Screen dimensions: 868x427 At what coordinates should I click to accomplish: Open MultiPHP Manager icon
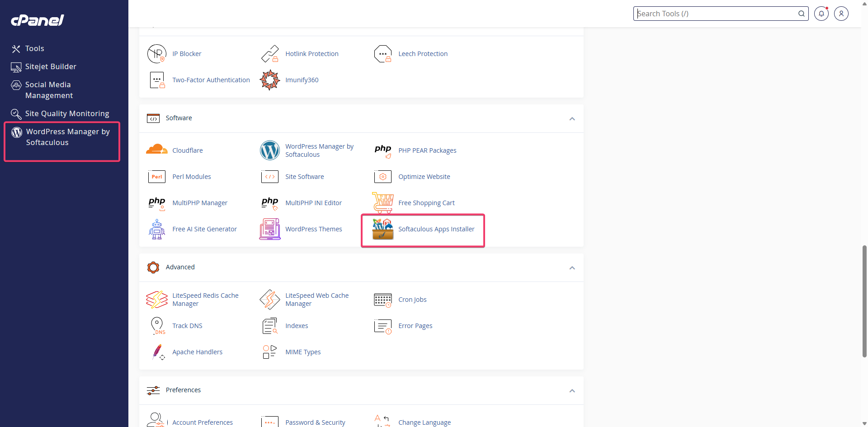click(157, 203)
